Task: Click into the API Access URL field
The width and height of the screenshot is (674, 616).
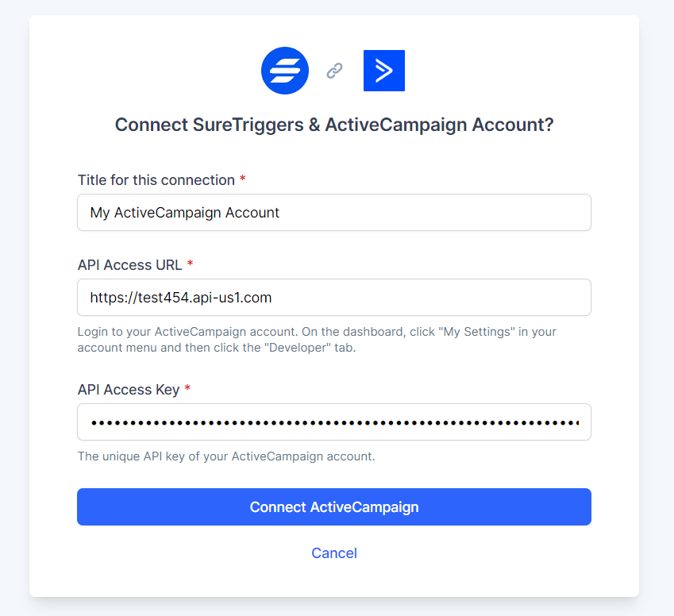Action: pyautogui.click(x=334, y=298)
